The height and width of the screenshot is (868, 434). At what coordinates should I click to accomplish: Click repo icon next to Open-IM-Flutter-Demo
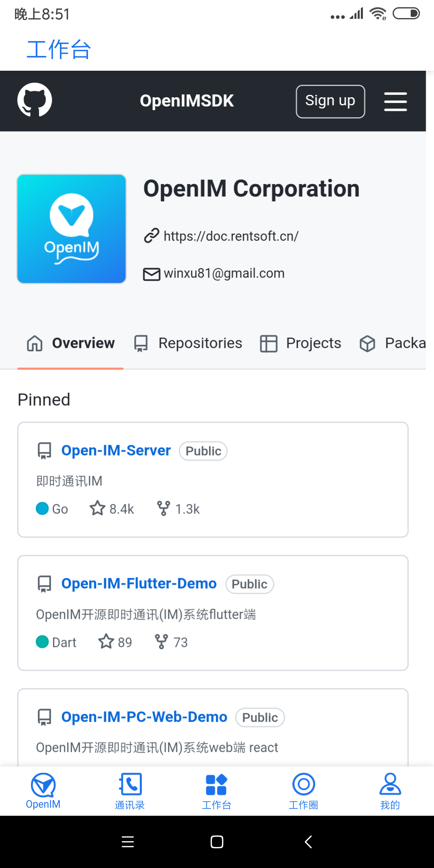45,584
